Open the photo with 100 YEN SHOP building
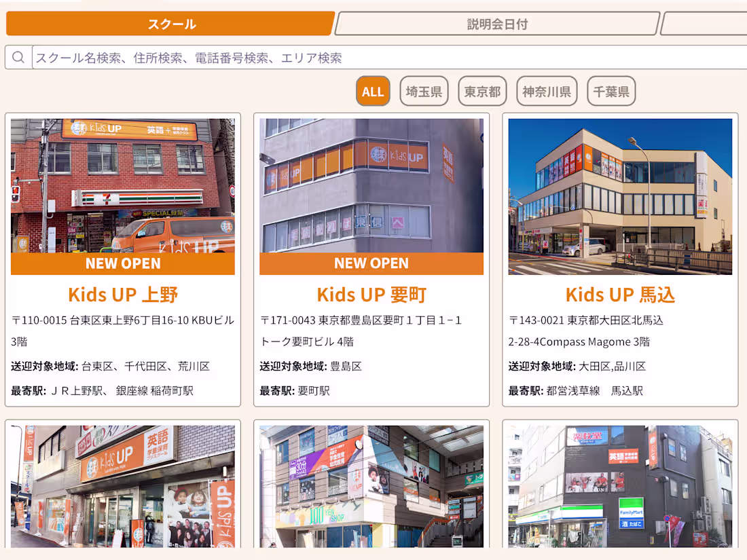Viewport: 747px width, 560px height. (x=371, y=487)
